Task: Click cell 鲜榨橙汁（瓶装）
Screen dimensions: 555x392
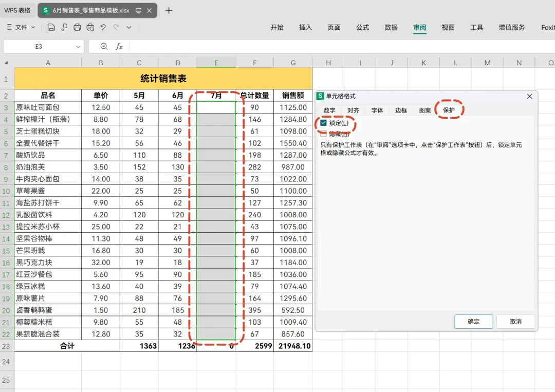Action: click(48, 119)
